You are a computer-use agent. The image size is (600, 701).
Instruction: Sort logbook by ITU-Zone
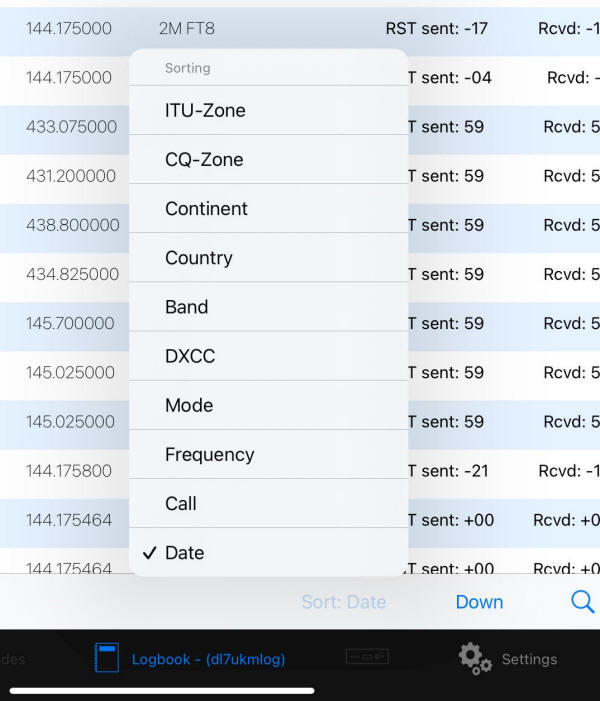pyautogui.click(x=269, y=110)
